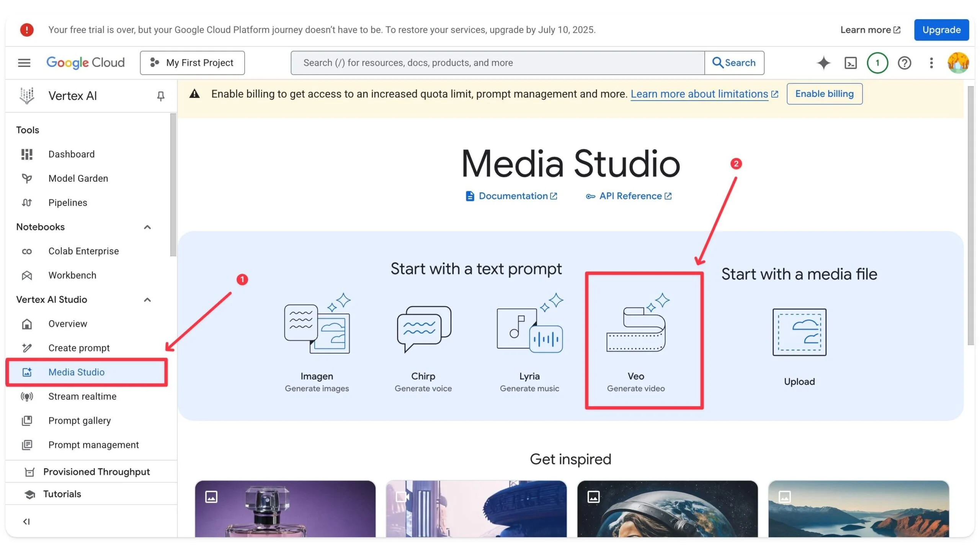The image size is (980, 551).
Task: Click the Google Cloud logo
Action: click(x=85, y=63)
